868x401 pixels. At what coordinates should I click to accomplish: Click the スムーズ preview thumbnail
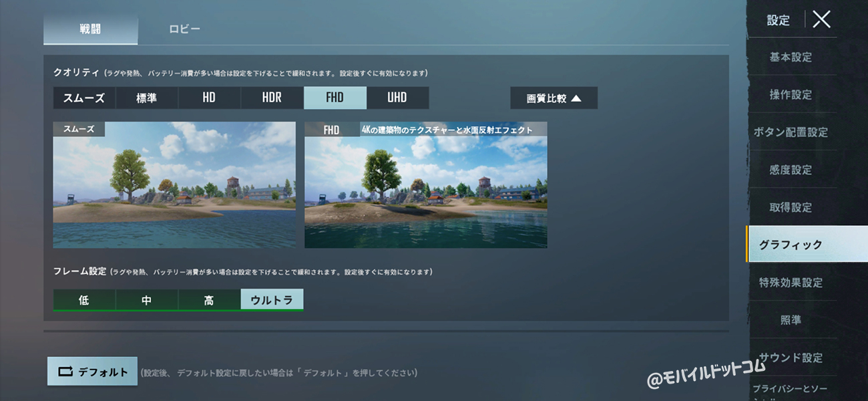click(x=174, y=184)
